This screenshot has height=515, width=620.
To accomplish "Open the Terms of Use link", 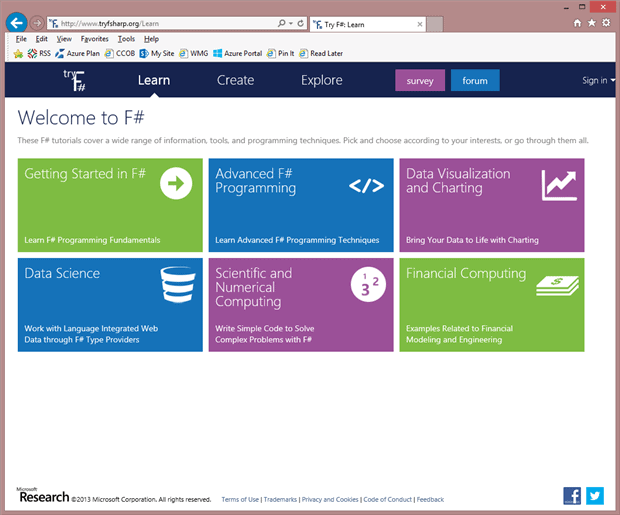I will coord(240,500).
